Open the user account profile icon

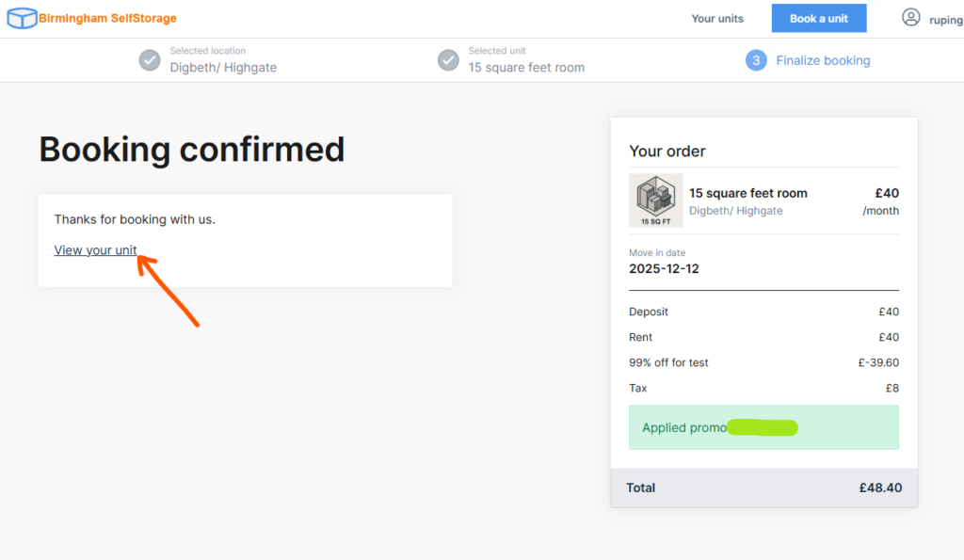coord(910,17)
